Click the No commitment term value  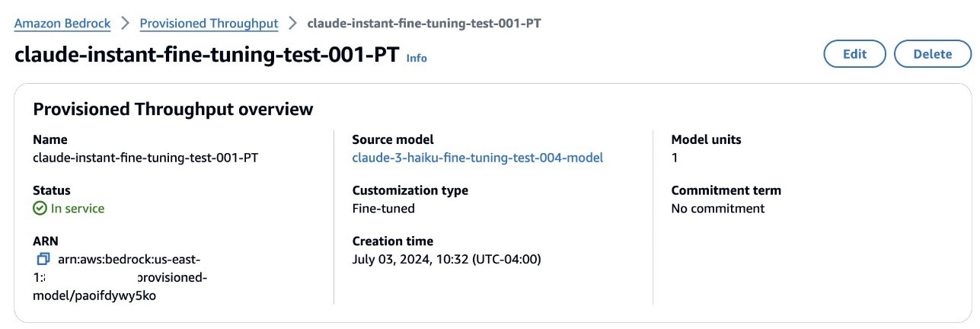pos(717,209)
